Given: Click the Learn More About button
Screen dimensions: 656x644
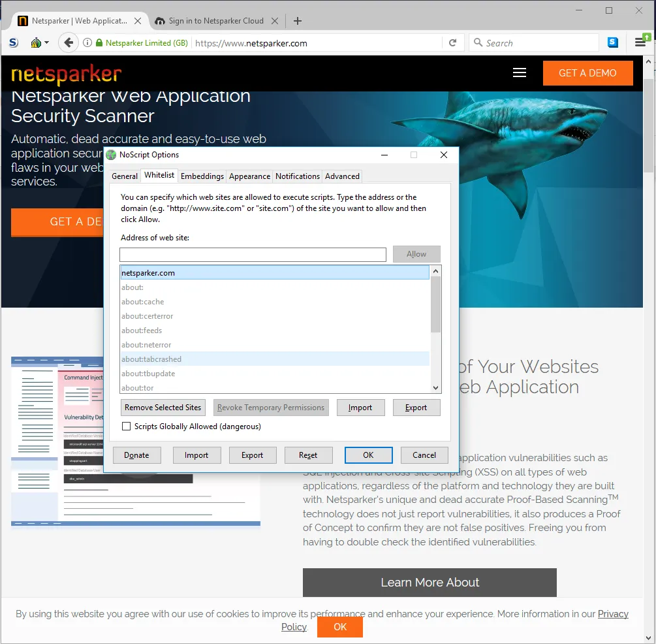Looking at the screenshot, I should [430, 583].
